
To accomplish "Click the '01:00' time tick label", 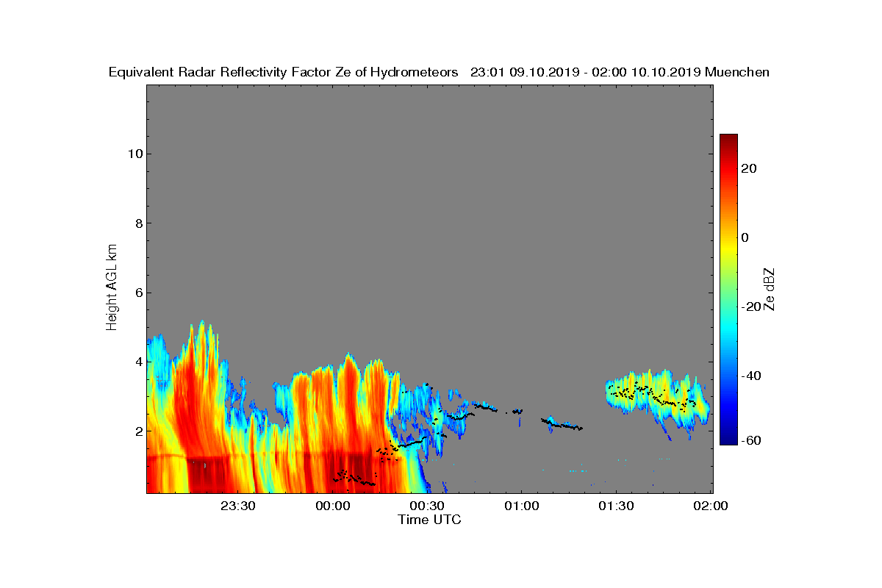I will pos(521,506).
